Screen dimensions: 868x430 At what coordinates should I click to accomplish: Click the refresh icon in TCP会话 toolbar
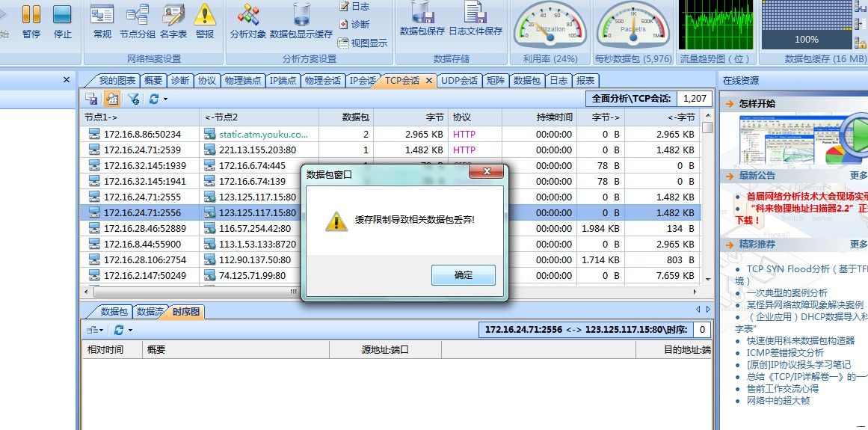[154, 99]
